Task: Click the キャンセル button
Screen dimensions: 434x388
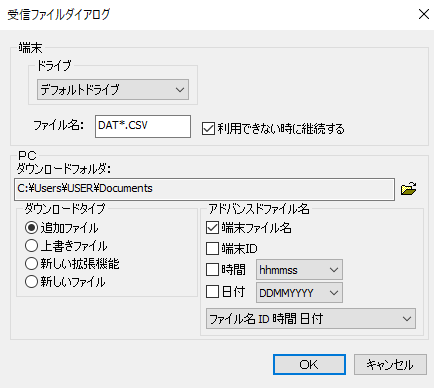Action: tap(390, 364)
